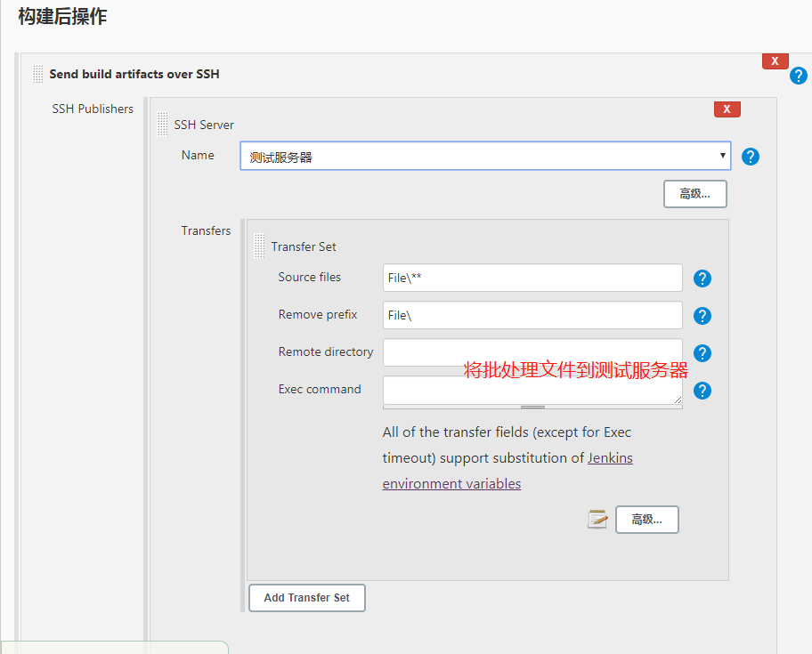
Task: Click the Source files input field
Action: [532, 278]
